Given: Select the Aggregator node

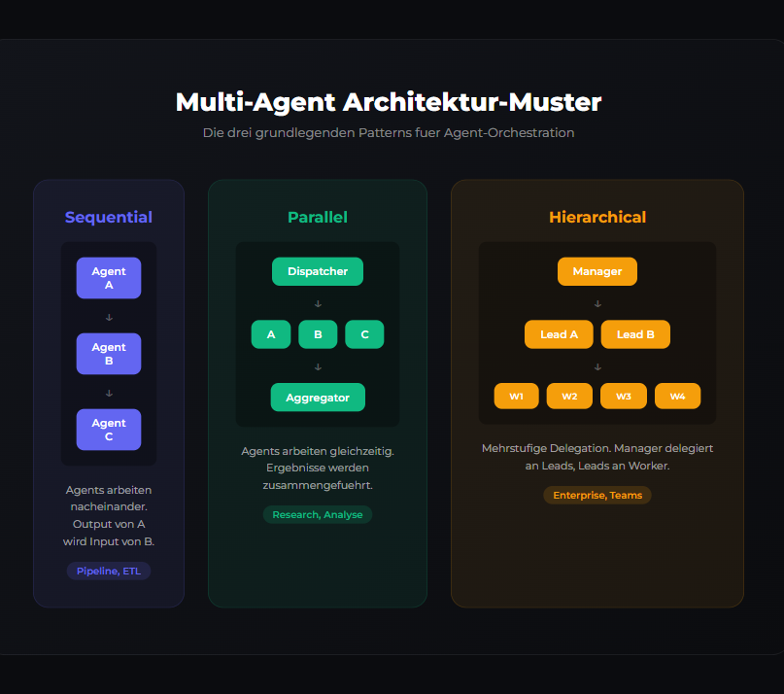Looking at the screenshot, I should (318, 398).
